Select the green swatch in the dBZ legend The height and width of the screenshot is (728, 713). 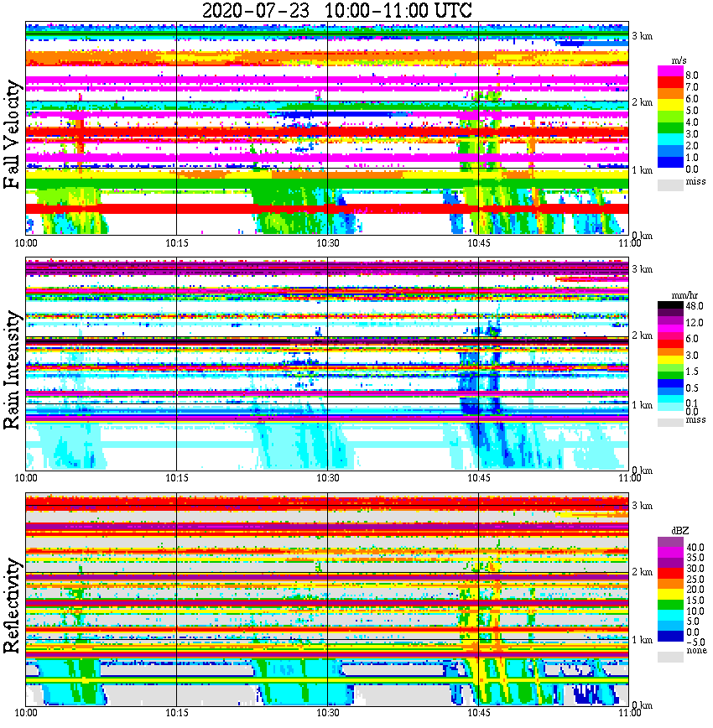click(670, 605)
